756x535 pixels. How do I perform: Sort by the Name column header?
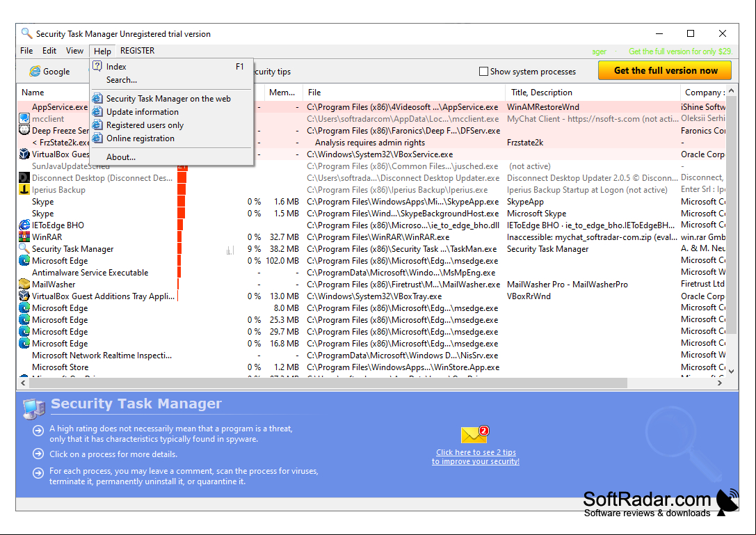pyautogui.click(x=33, y=92)
